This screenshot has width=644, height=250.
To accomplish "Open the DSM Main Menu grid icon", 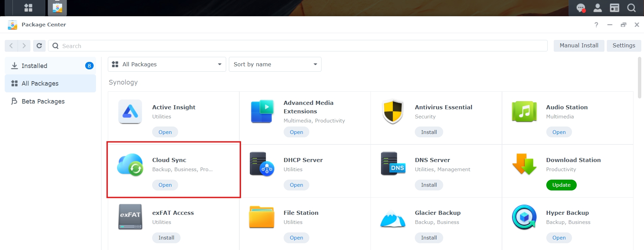I will pyautogui.click(x=28, y=8).
